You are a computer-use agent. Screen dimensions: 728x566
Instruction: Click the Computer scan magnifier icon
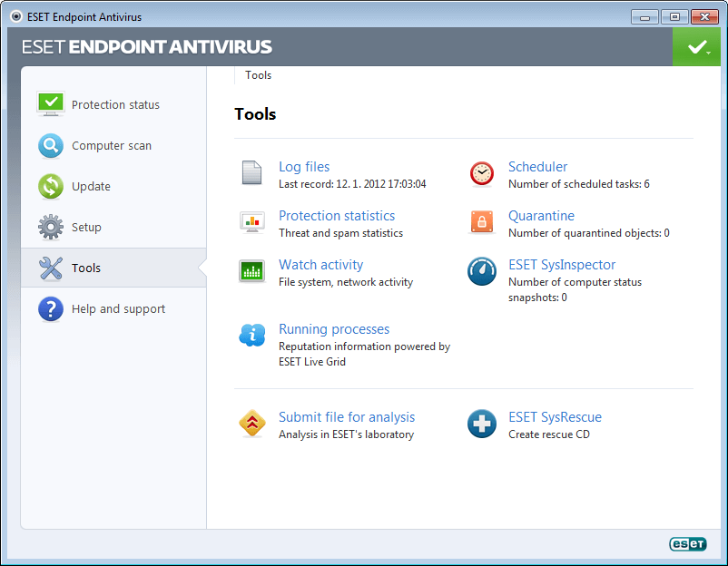(x=51, y=145)
